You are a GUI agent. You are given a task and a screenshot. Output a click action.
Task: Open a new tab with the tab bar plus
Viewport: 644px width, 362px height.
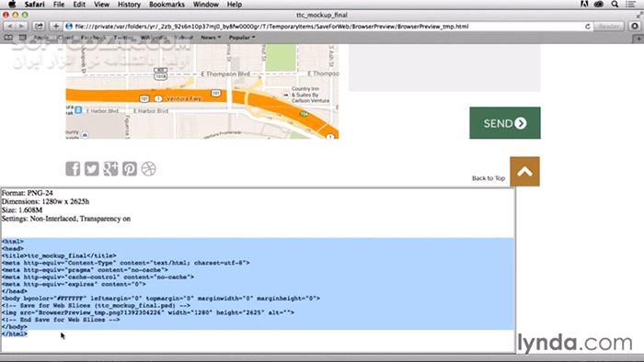click(x=638, y=39)
